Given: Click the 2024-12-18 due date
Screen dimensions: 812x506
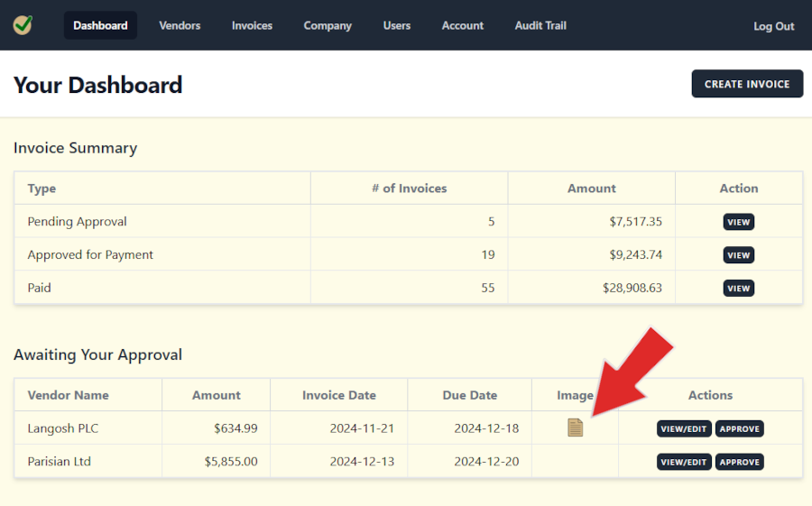Looking at the screenshot, I should pos(486,428).
